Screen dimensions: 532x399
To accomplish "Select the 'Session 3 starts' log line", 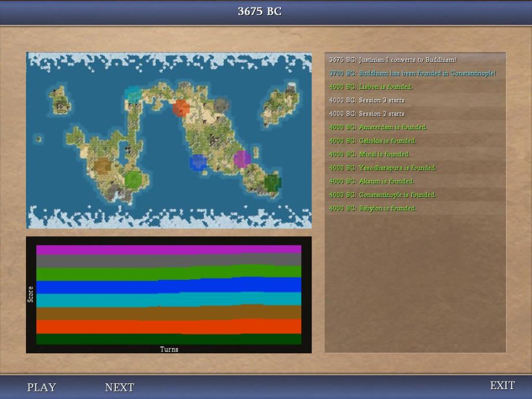I will [x=367, y=100].
